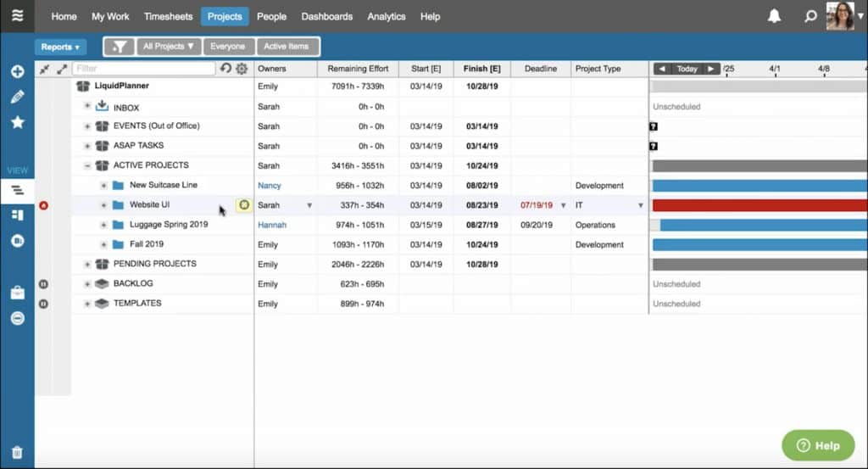Screen dimensions: 868x469
Task: Open owner dropdown arrow on Website UI row
Action: click(x=309, y=205)
